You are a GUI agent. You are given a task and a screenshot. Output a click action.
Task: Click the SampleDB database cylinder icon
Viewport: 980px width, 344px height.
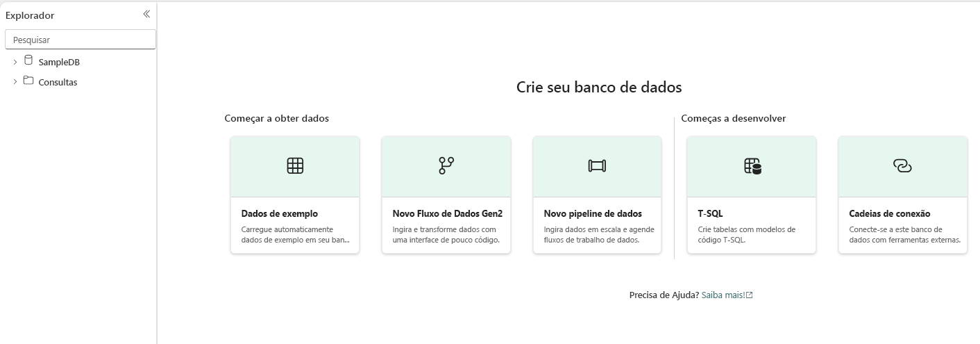[x=28, y=60]
